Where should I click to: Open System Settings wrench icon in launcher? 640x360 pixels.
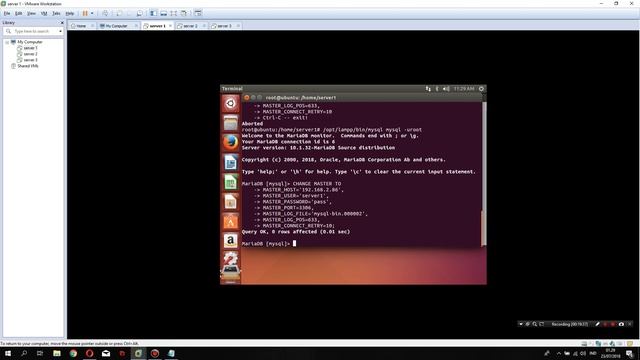point(230,258)
